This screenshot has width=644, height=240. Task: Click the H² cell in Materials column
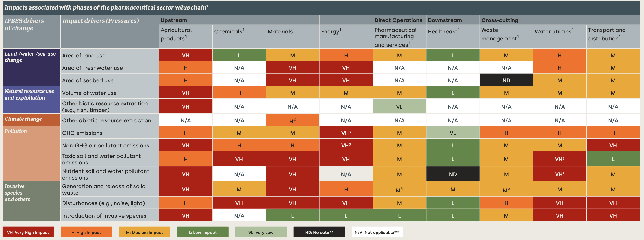(293, 121)
